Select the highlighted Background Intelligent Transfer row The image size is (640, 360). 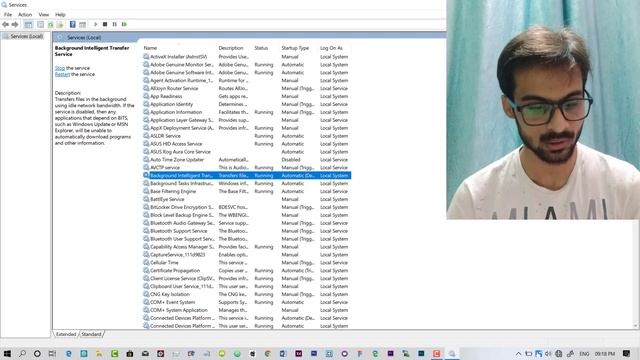[247, 176]
